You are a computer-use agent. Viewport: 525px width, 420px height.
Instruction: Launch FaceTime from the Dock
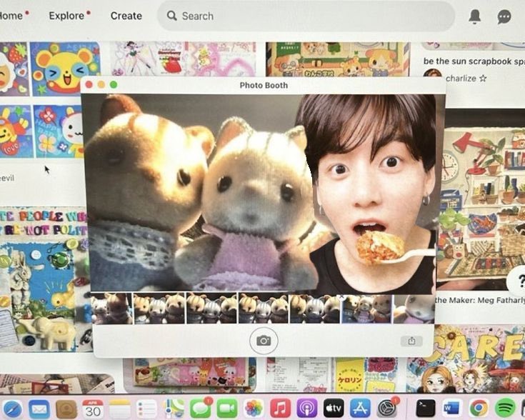[227, 409]
